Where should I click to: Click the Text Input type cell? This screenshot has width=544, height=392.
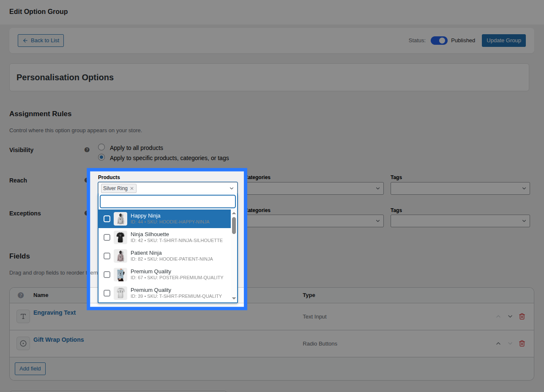coord(314,316)
